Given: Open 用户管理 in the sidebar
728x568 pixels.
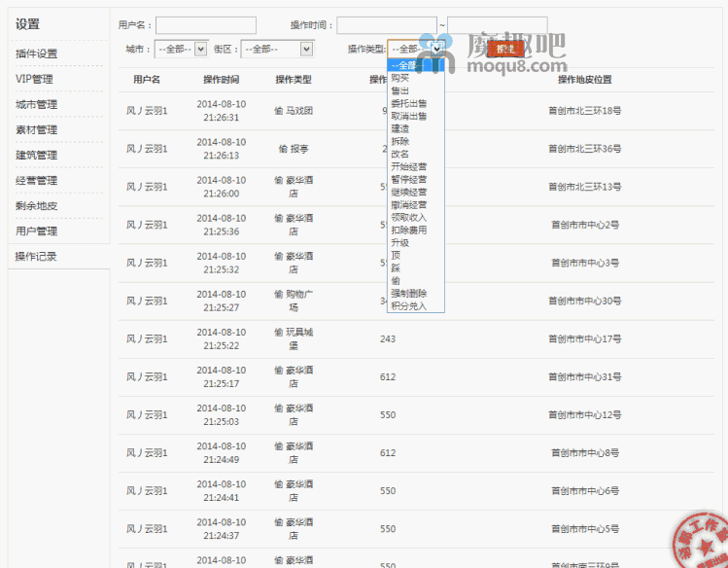Looking at the screenshot, I should tap(36, 231).
